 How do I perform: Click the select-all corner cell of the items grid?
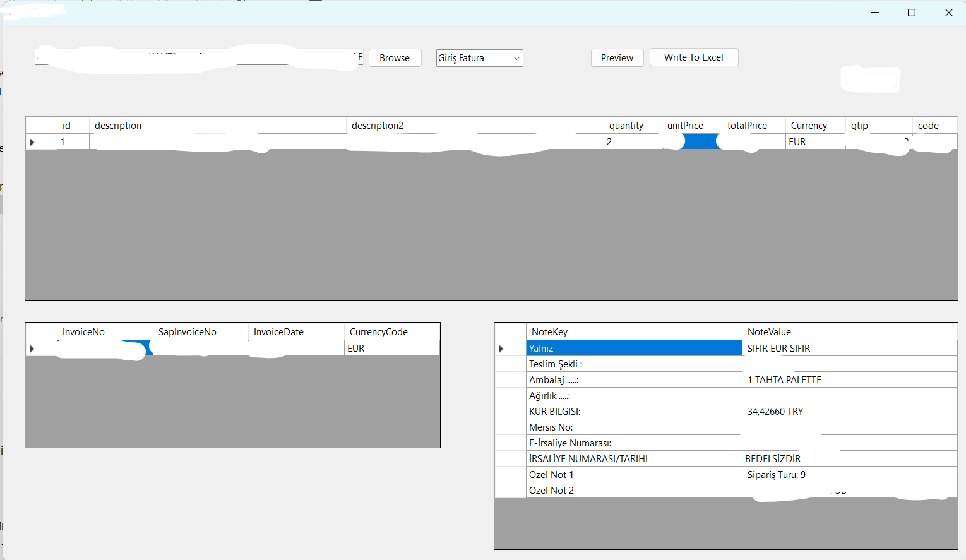(x=40, y=125)
